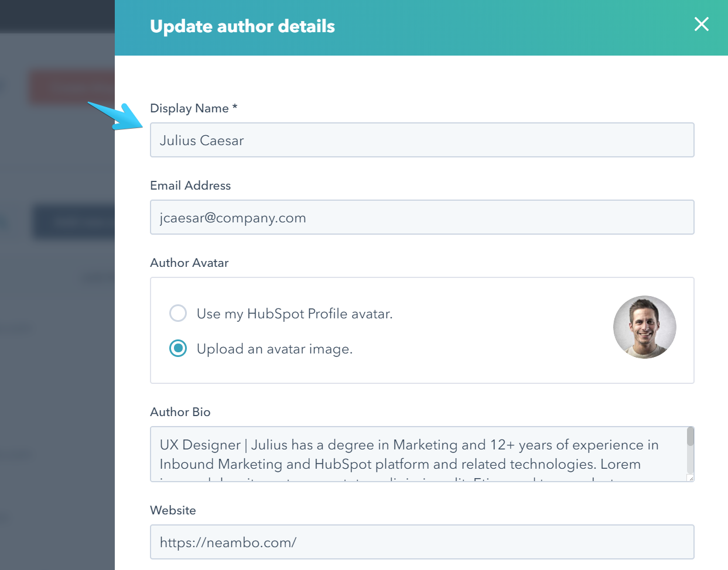Image resolution: width=728 pixels, height=570 pixels.
Task: Focus the Website URL input field
Action: coord(422,542)
